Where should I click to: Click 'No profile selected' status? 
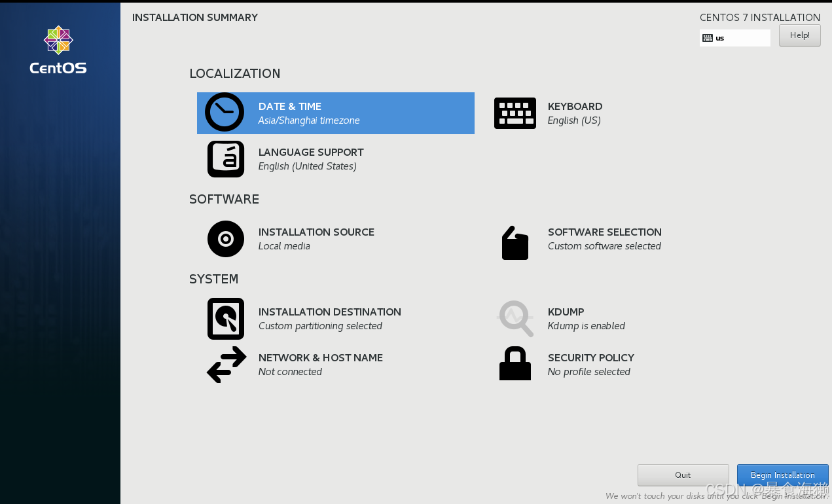(589, 372)
